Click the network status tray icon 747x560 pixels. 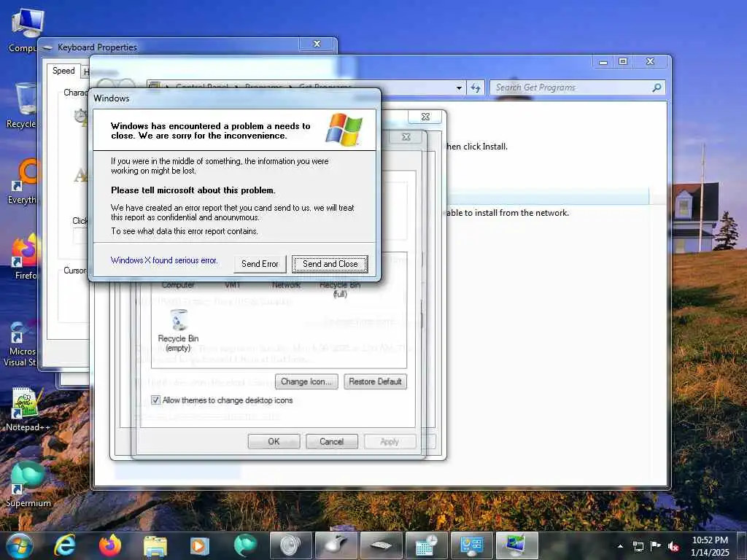638,546
